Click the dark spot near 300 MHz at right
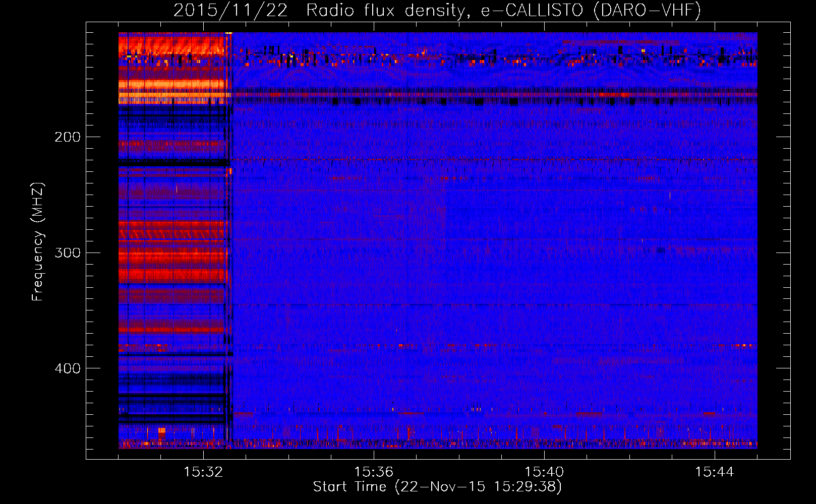The image size is (816, 504). 660,250
